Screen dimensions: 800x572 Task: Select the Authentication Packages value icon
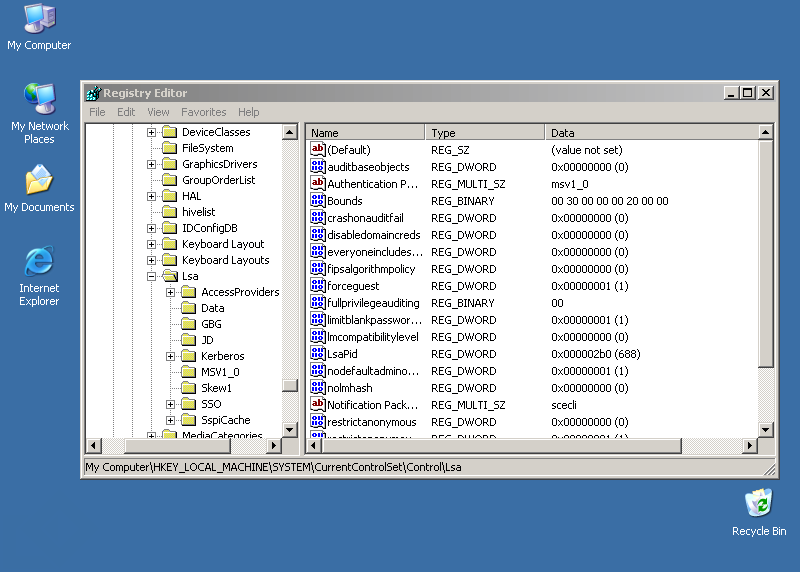[x=317, y=183]
